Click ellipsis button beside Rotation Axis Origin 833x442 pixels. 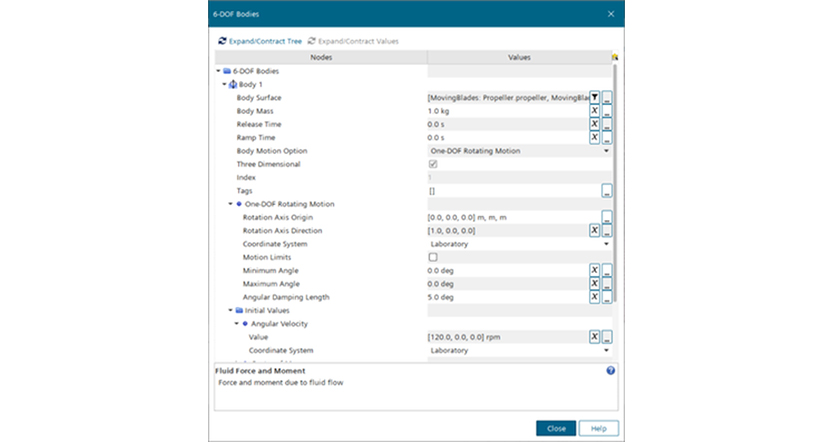[x=607, y=217]
